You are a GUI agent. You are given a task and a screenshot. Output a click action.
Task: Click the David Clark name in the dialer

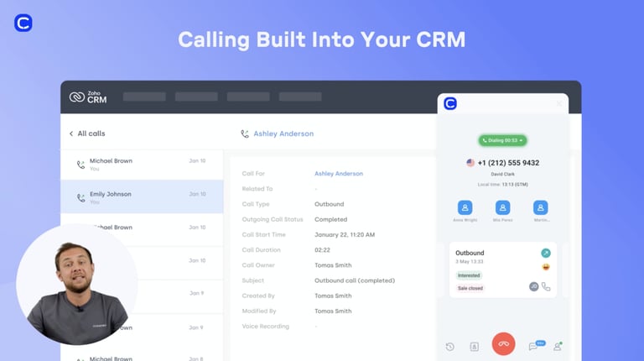coord(503,174)
